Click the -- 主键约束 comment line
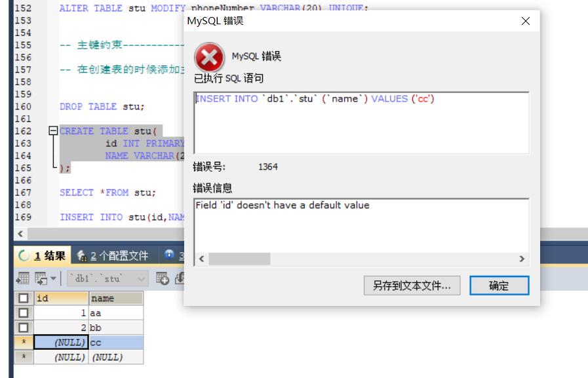This screenshot has height=378, width=588. pyautogui.click(x=122, y=45)
